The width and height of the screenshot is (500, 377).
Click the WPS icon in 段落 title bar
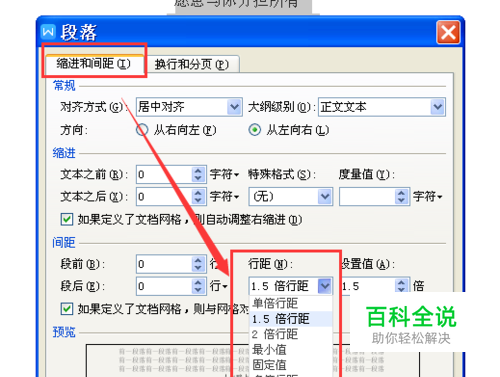click(x=48, y=32)
